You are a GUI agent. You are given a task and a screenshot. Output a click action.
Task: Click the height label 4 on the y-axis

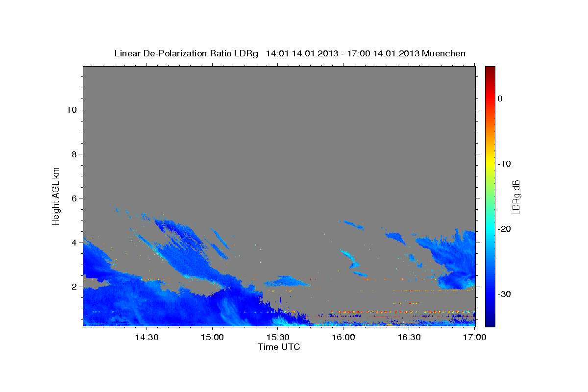tap(74, 243)
